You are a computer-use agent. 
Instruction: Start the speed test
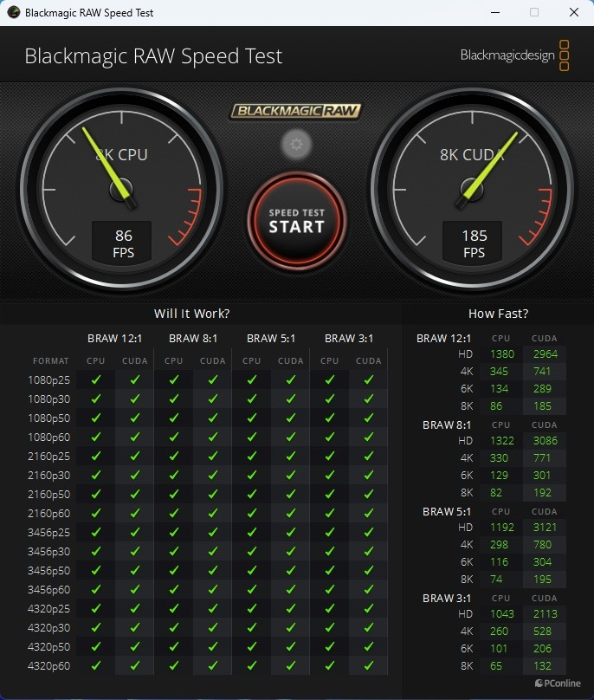(x=297, y=221)
